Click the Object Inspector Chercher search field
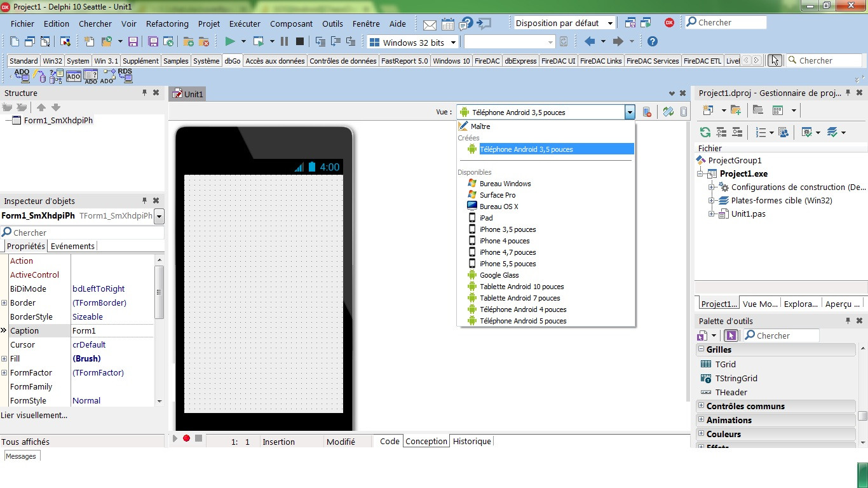This screenshot has height=488, width=868. tap(82, 233)
